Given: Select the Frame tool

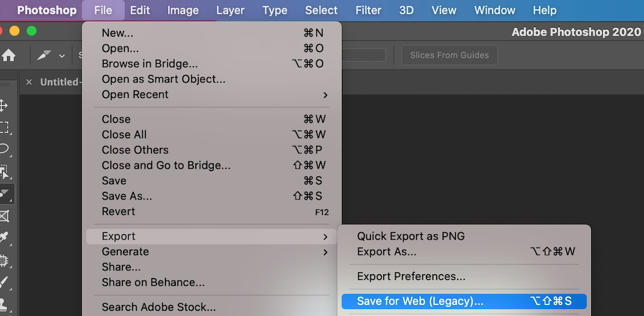Looking at the screenshot, I should (4, 216).
